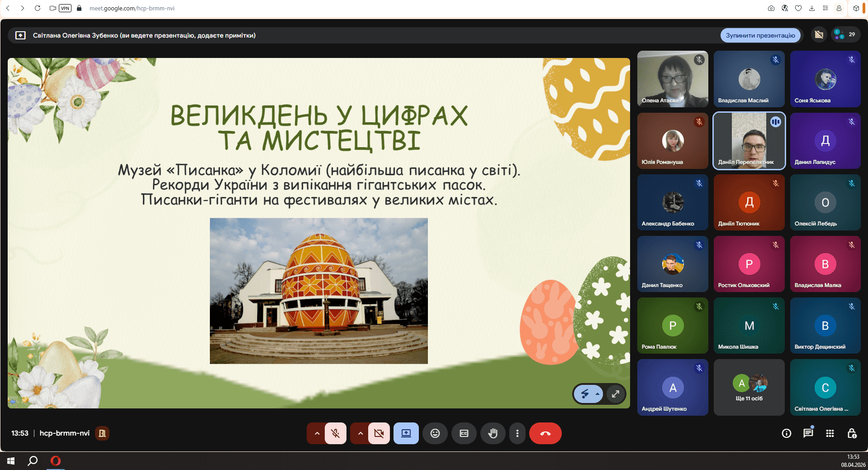Expand the presentation to full screen
The width and height of the screenshot is (868, 470).
click(x=616, y=394)
